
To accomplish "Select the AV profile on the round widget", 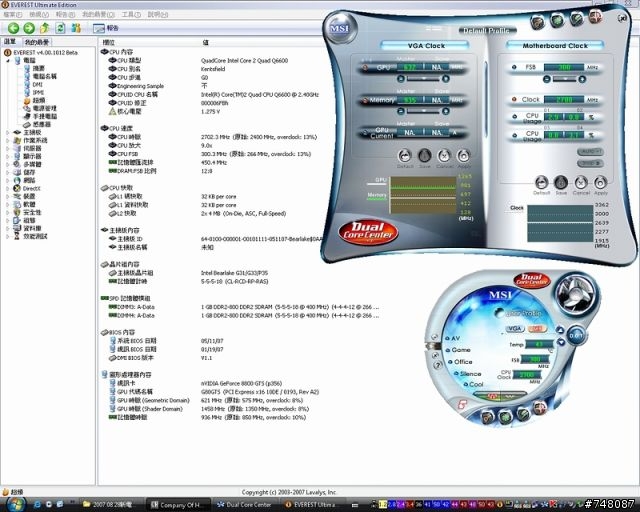I will 453,338.
